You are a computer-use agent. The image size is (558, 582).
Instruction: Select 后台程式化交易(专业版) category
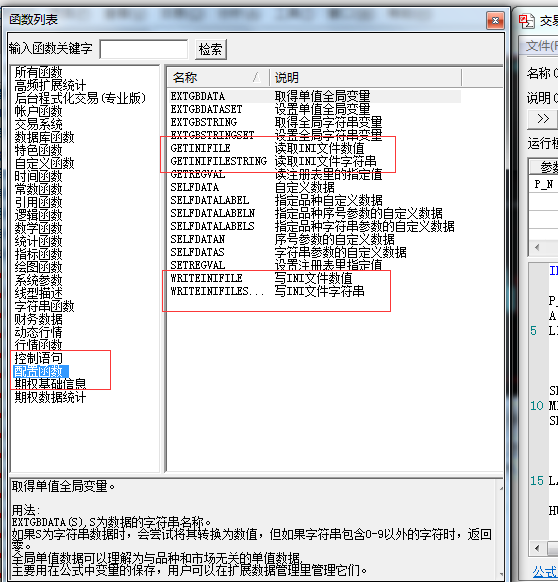pos(80,98)
